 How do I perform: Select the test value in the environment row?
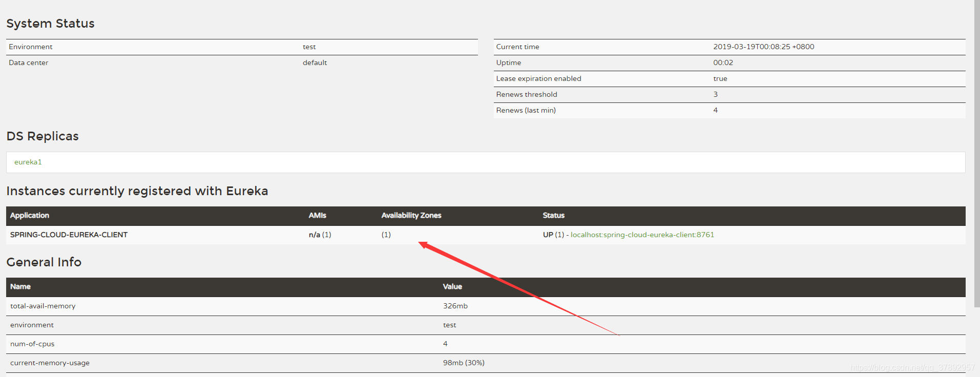pos(449,325)
